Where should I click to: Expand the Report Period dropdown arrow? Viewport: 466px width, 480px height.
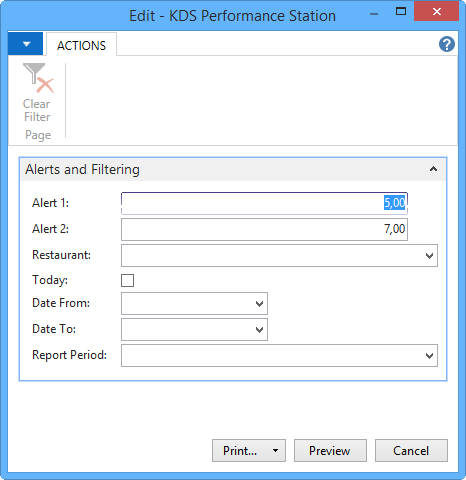[x=429, y=356]
